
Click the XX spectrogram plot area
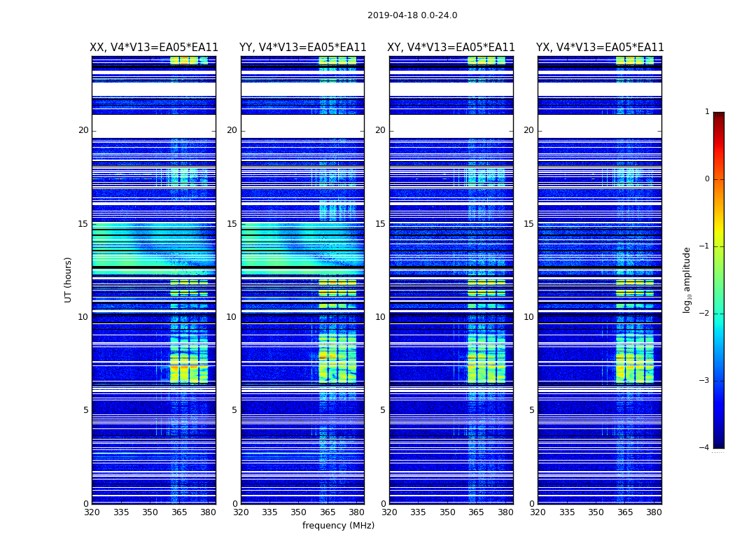tap(154, 280)
